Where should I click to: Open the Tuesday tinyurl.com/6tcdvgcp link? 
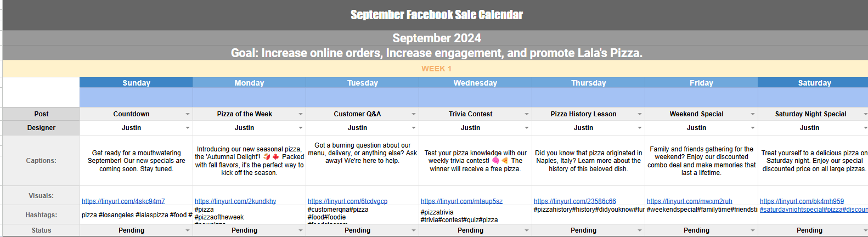click(347, 201)
